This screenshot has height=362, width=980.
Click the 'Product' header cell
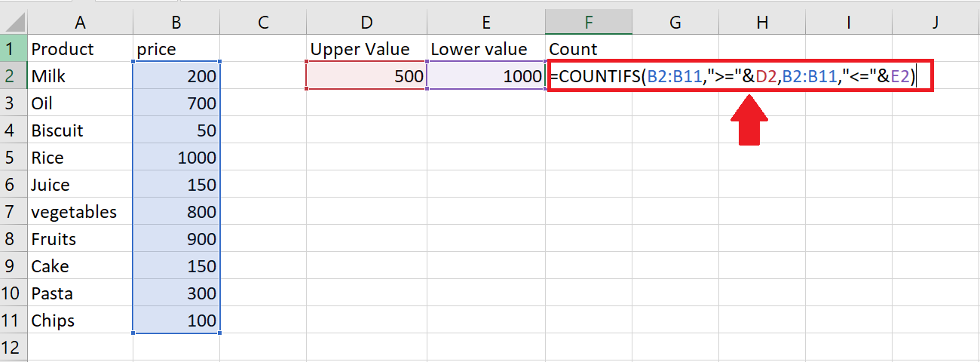pyautogui.click(x=80, y=49)
